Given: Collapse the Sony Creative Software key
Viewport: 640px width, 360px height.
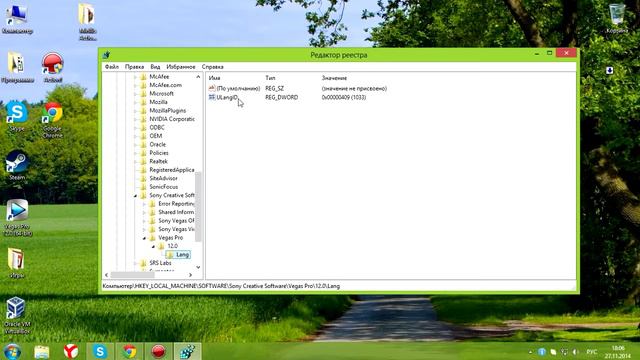Looking at the screenshot, I should tap(136, 196).
